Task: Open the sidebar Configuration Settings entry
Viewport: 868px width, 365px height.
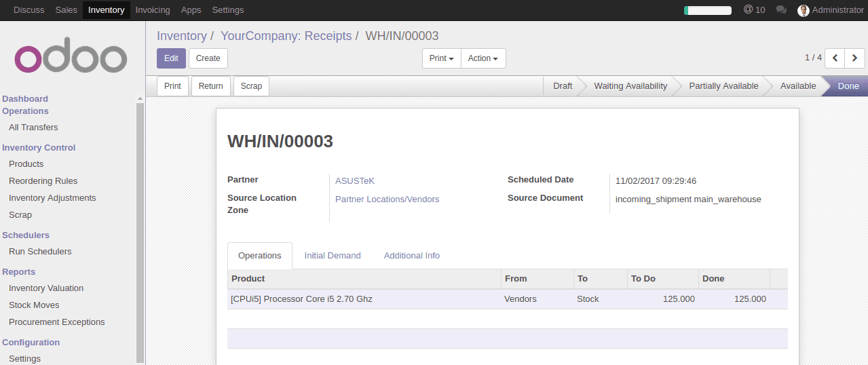Action: 24,359
